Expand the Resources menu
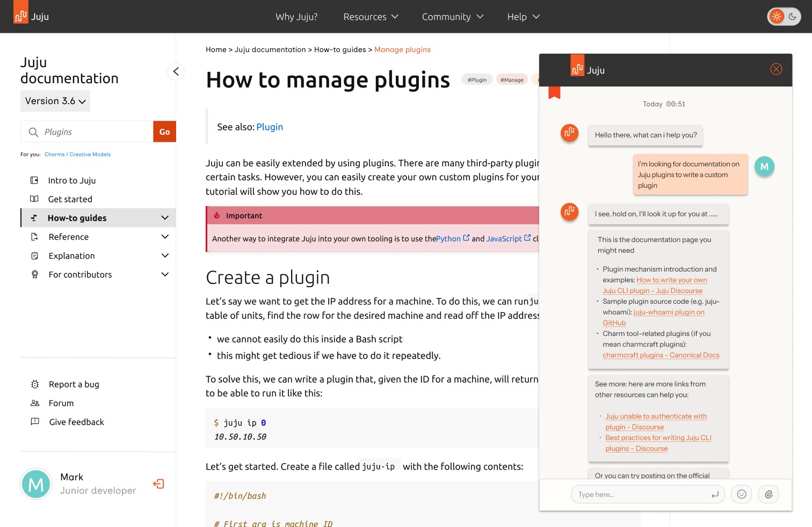812x527 pixels. pos(371,17)
